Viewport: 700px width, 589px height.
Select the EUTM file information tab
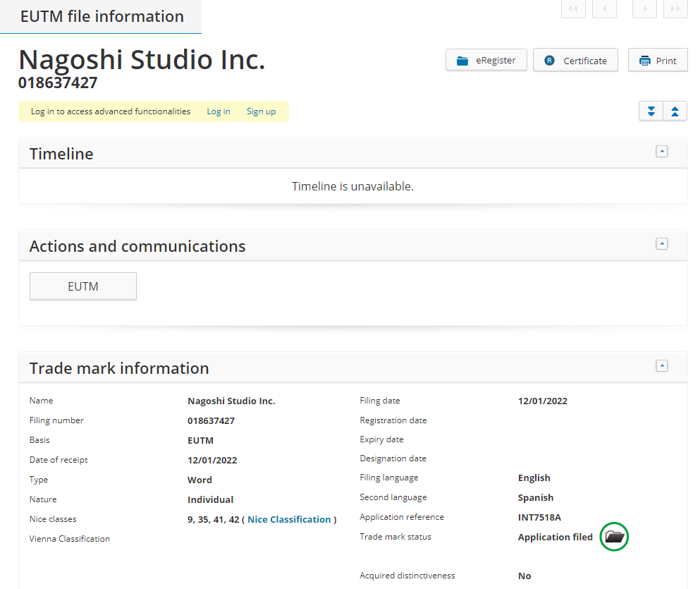[x=102, y=16]
